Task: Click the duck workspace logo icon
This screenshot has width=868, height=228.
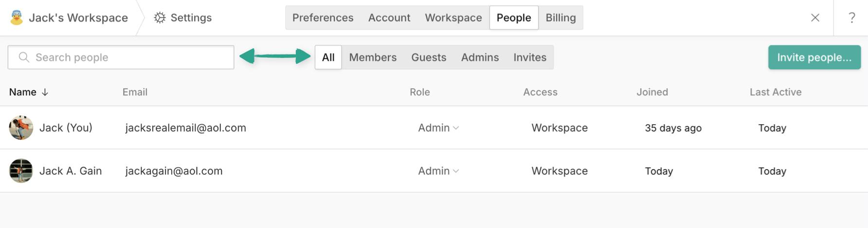Action: 17,18
